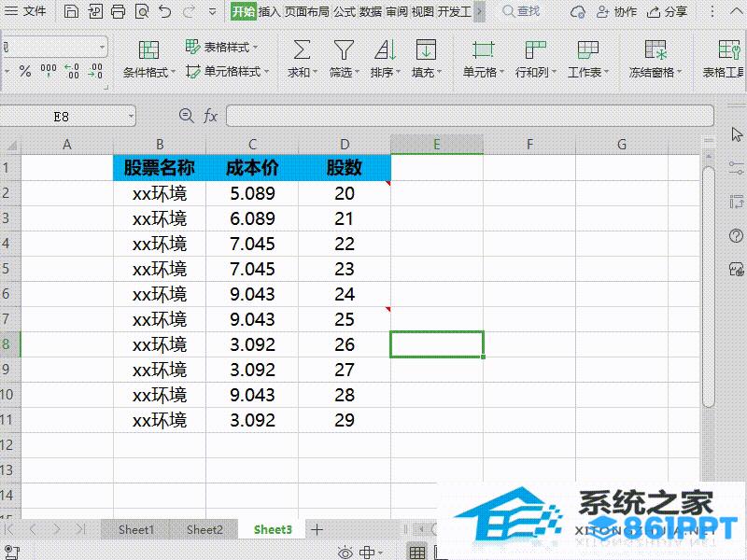Click the export-to-PDF icon beside Save
The image size is (747, 560).
(95, 11)
